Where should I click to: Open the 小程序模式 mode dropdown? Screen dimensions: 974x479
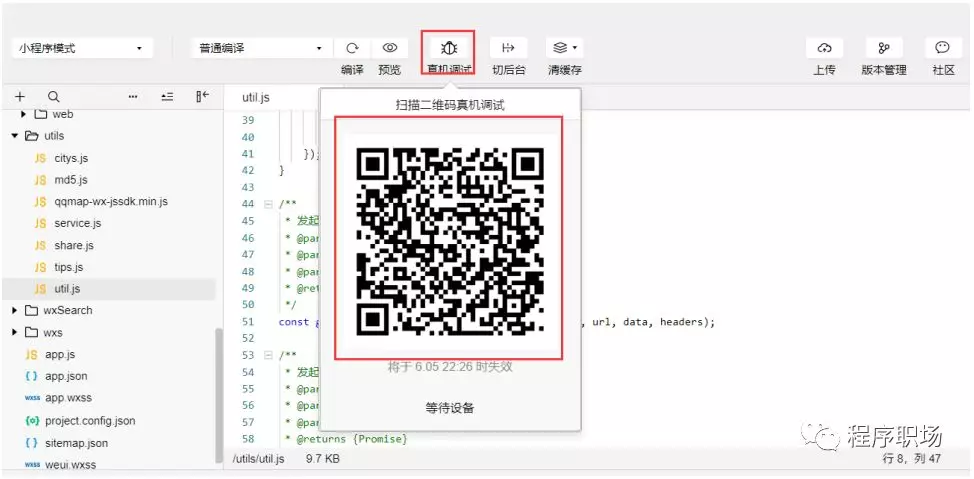[x=82, y=48]
